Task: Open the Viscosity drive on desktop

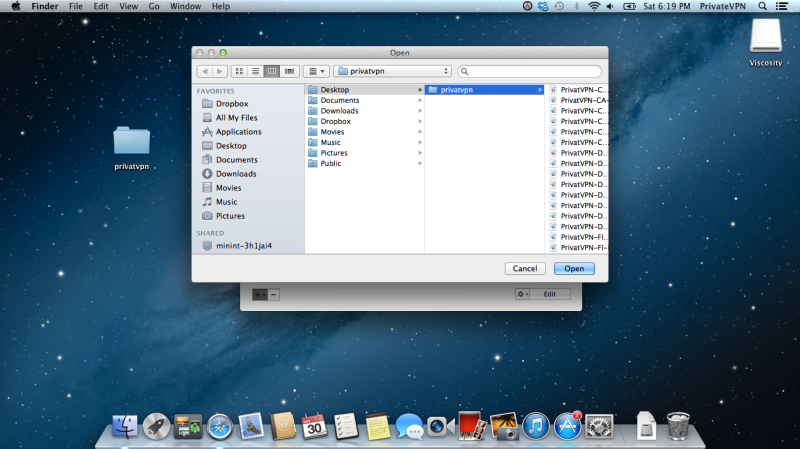Action: tap(765, 40)
